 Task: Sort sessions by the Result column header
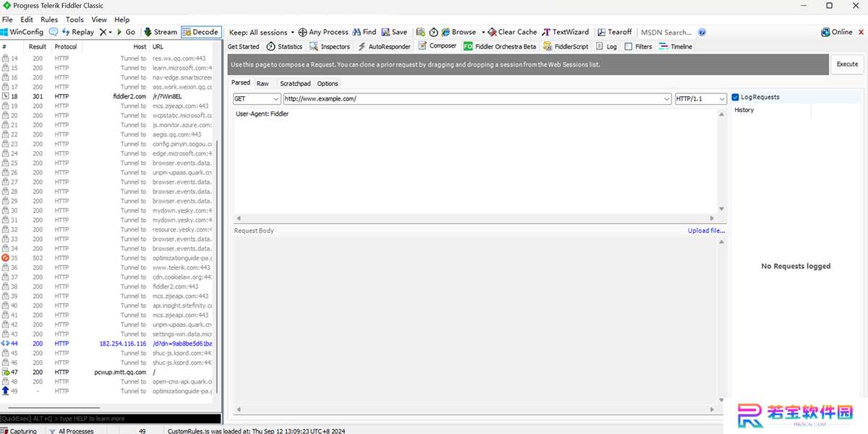[x=38, y=46]
